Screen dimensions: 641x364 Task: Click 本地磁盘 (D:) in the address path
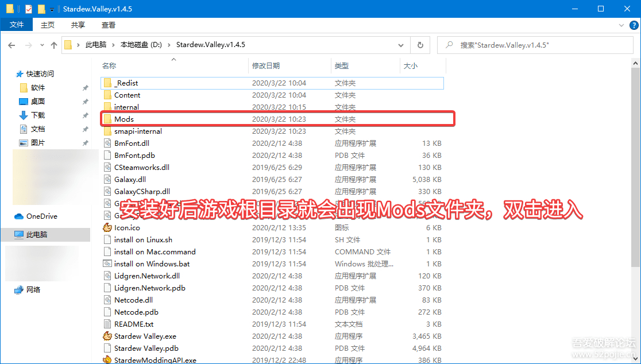141,45
